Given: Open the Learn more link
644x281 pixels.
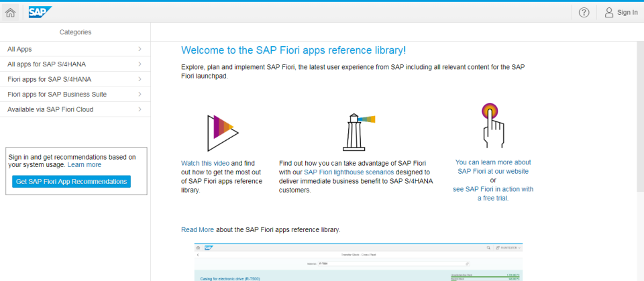Looking at the screenshot, I should [85, 165].
